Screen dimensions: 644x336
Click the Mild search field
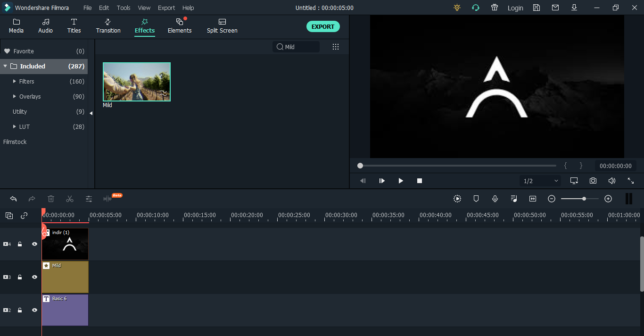[296, 47]
